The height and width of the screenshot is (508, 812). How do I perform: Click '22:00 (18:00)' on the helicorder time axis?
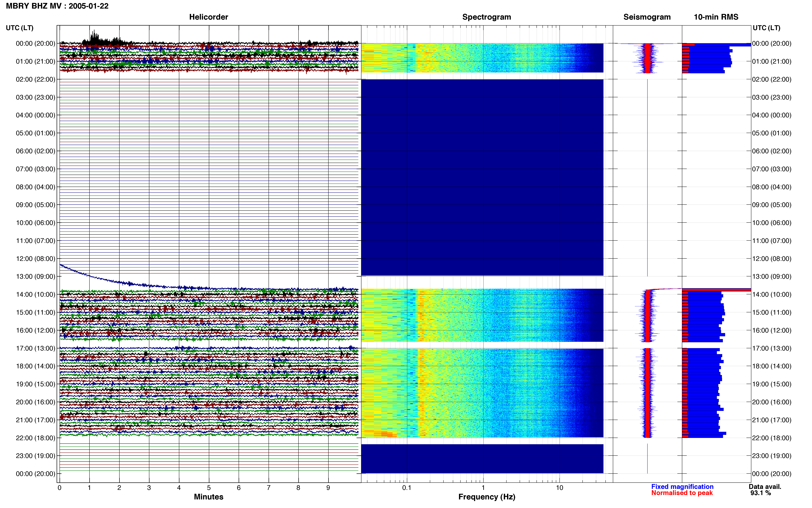click(x=36, y=438)
